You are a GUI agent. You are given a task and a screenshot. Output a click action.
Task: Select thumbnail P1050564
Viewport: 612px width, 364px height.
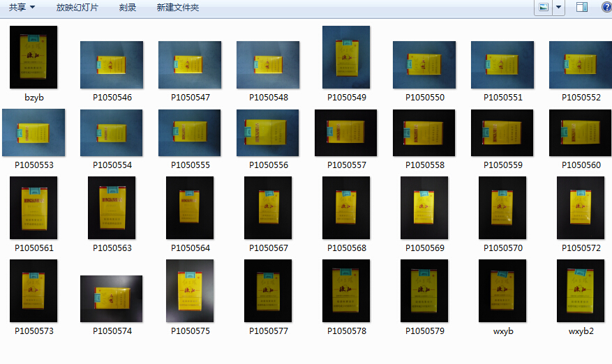click(x=190, y=208)
